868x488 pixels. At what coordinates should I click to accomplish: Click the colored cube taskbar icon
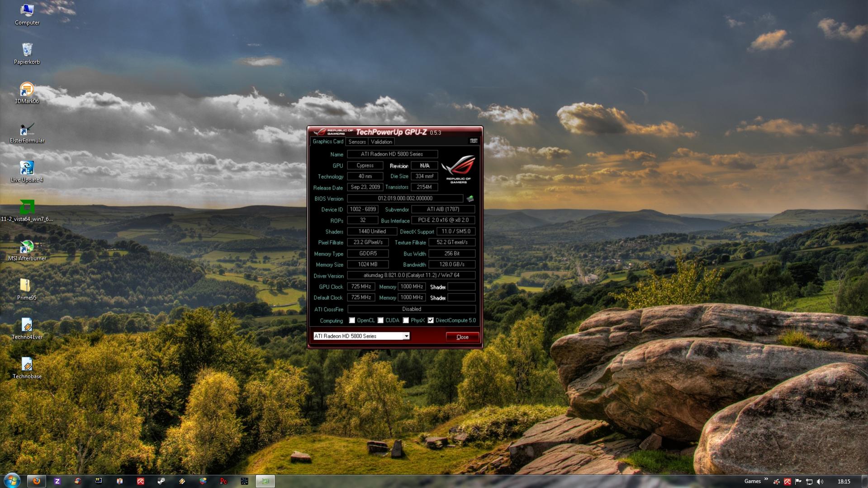203,481
